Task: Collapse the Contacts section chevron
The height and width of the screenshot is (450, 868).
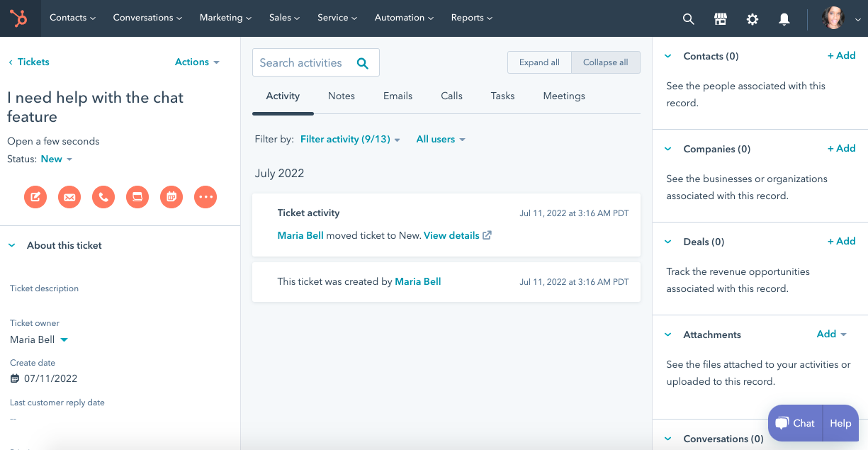Action: [x=667, y=56]
